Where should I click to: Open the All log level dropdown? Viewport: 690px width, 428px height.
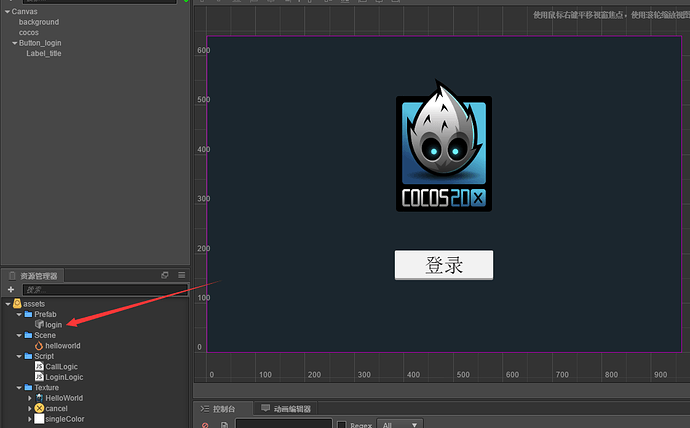pos(400,424)
